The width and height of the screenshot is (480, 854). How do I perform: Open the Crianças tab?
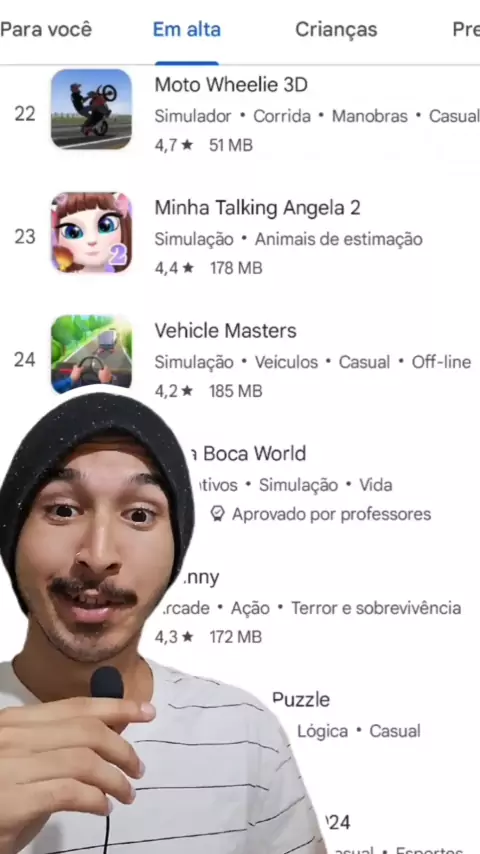336,29
